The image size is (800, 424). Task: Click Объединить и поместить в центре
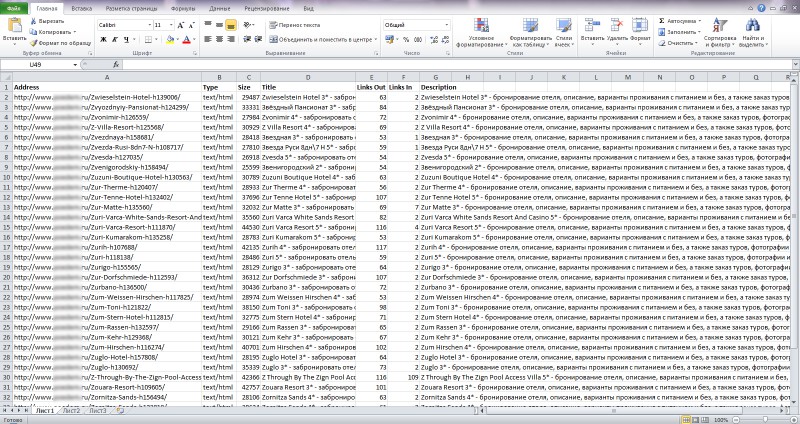pyautogui.click(x=321, y=39)
